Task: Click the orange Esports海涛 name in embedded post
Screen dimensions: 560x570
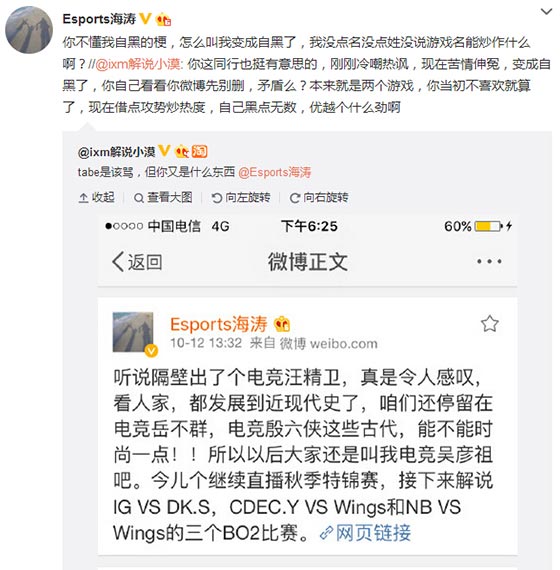Action: tap(219, 324)
